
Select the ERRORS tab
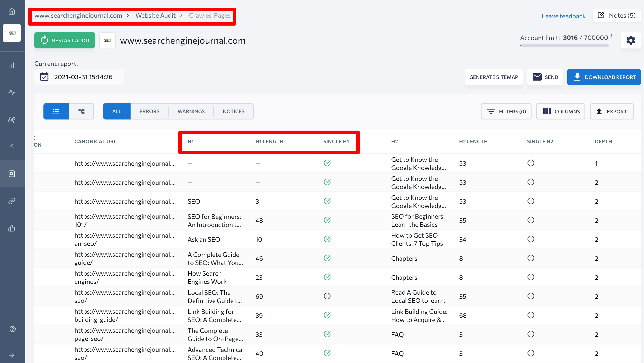[149, 111]
